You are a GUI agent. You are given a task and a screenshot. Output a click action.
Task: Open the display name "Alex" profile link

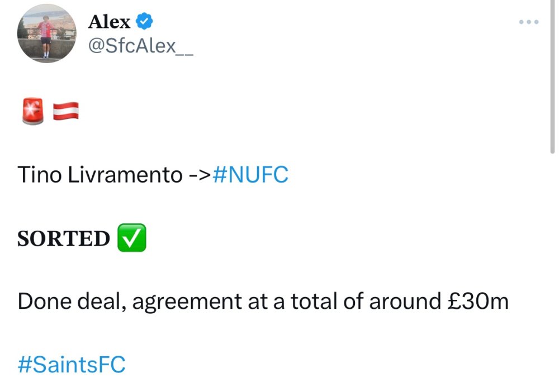coord(109,22)
